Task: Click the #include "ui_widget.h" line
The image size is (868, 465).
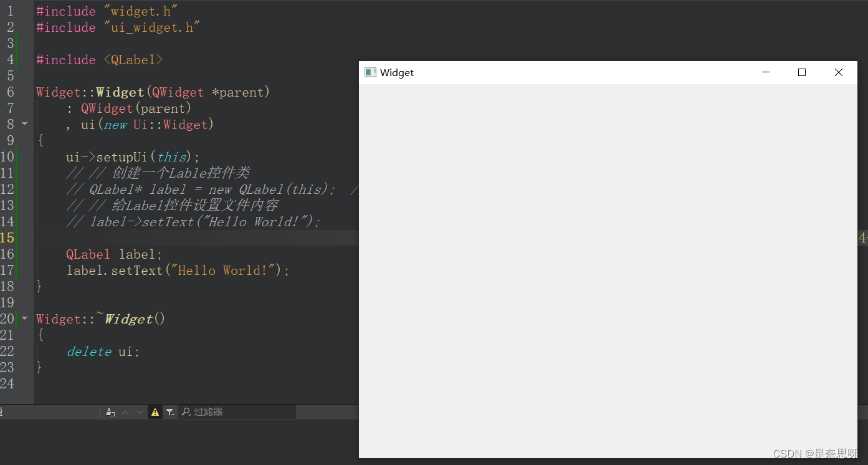Action: pyautogui.click(x=118, y=27)
